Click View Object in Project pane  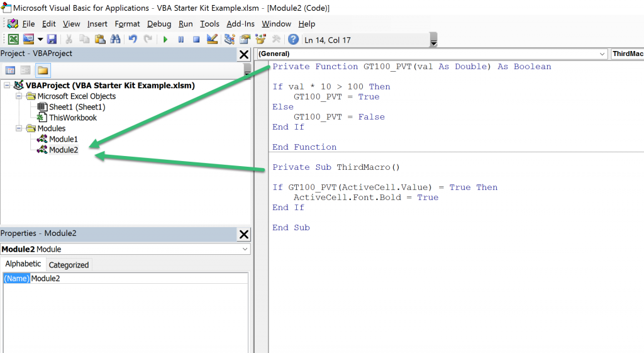click(x=25, y=70)
